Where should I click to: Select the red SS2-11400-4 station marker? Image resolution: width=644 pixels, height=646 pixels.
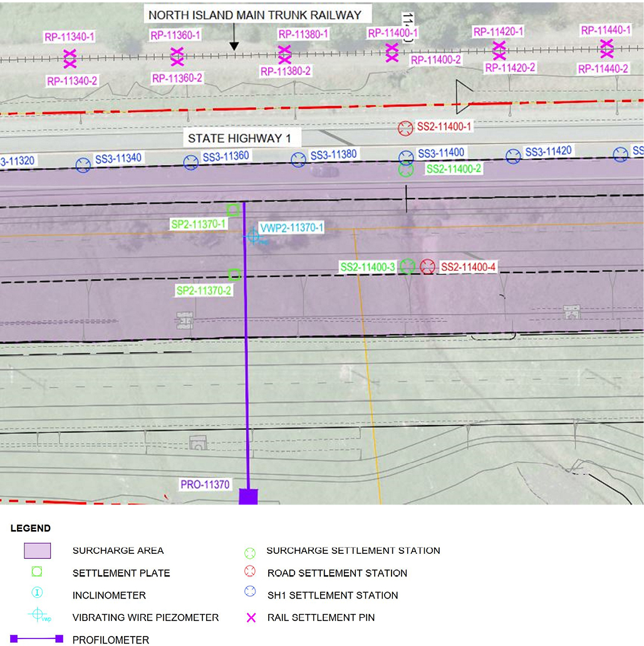pyautogui.click(x=428, y=266)
